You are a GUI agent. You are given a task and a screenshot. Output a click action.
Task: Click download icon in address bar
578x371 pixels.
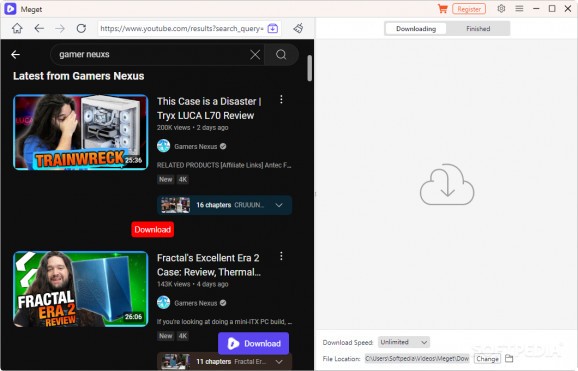(x=272, y=28)
